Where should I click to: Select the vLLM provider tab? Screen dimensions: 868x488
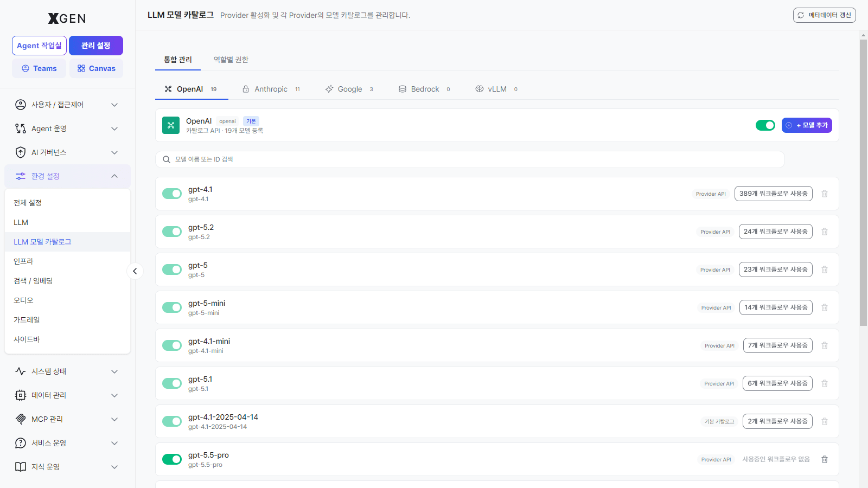tap(496, 89)
